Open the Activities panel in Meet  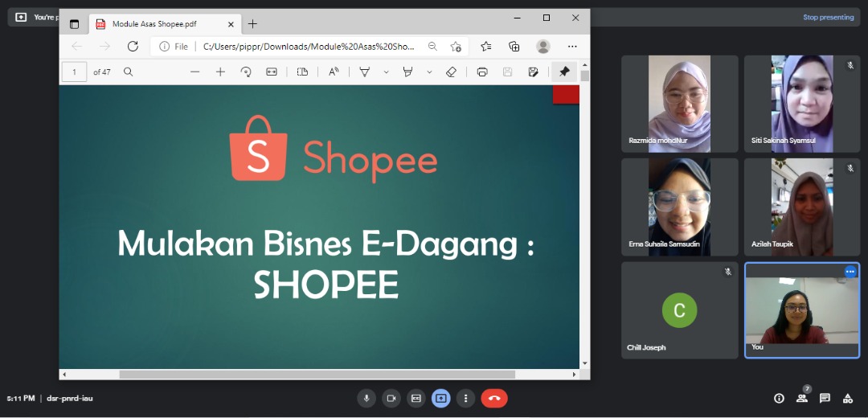848,398
